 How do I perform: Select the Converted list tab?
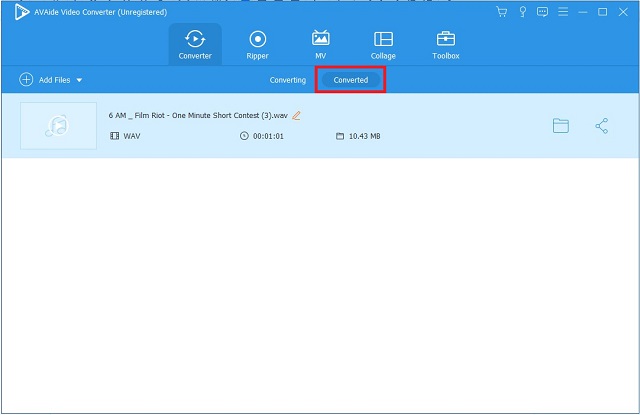[351, 80]
